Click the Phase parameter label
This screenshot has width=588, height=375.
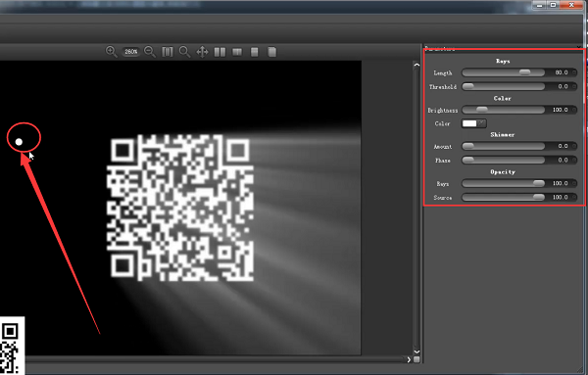pyautogui.click(x=443, y=161)
